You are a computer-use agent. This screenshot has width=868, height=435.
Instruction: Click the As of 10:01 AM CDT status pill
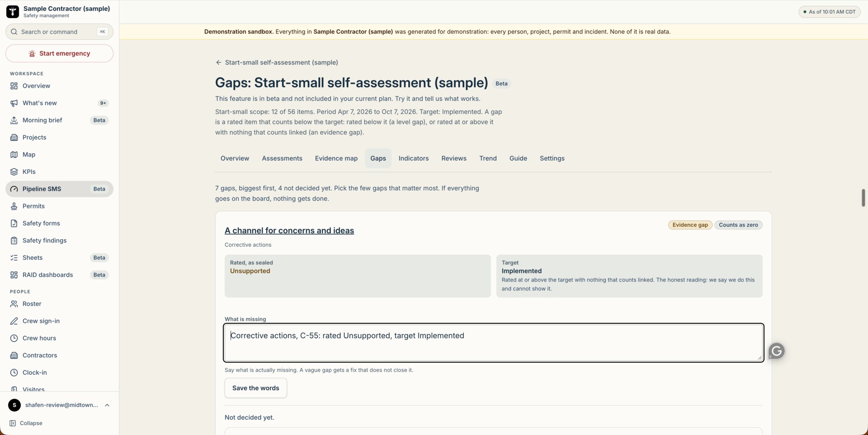(830, 12)
